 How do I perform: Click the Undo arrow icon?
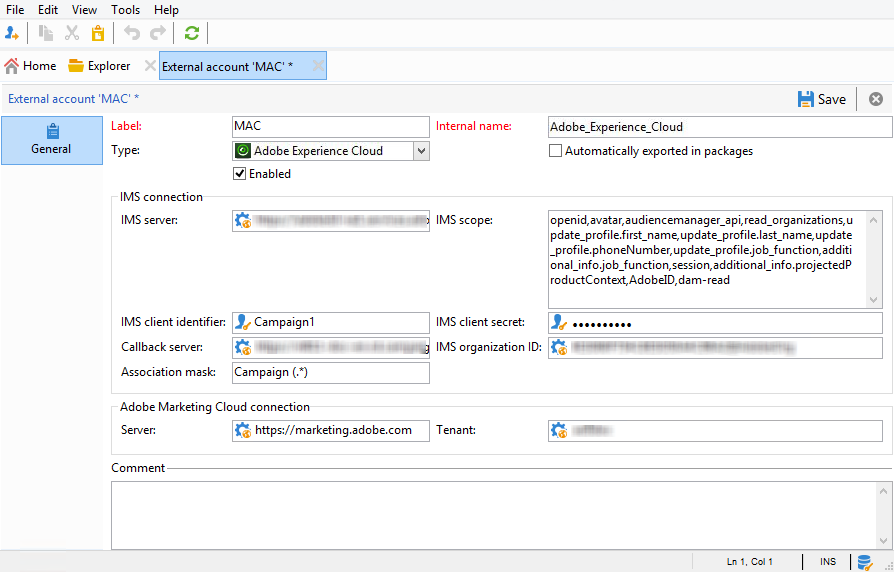(132, 33)
